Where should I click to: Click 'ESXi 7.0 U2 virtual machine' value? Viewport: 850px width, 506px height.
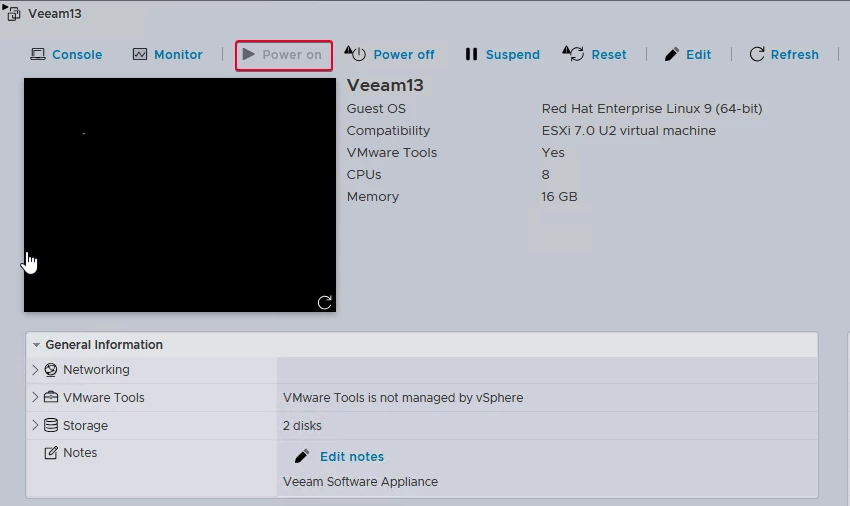pyautogui.click(x=628, y=131)
